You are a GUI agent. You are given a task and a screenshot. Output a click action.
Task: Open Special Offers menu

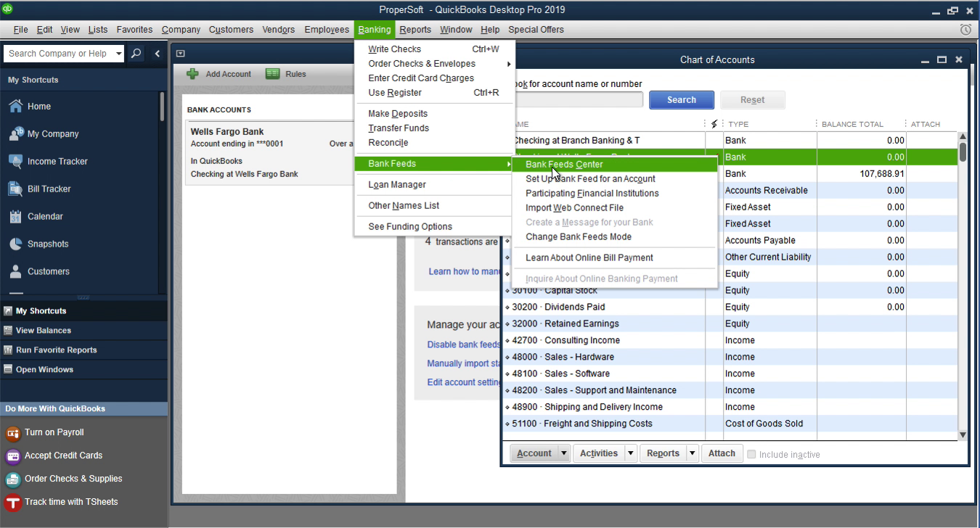[x=536, y=30]
